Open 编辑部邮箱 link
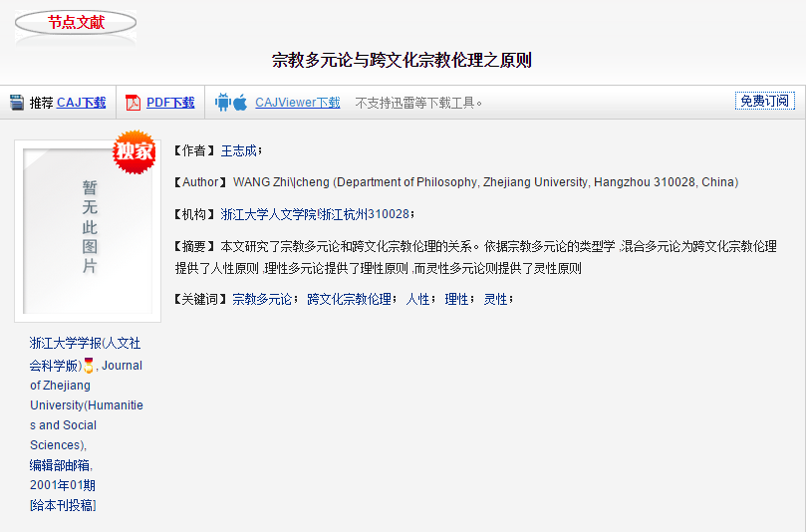 point(60,465)
